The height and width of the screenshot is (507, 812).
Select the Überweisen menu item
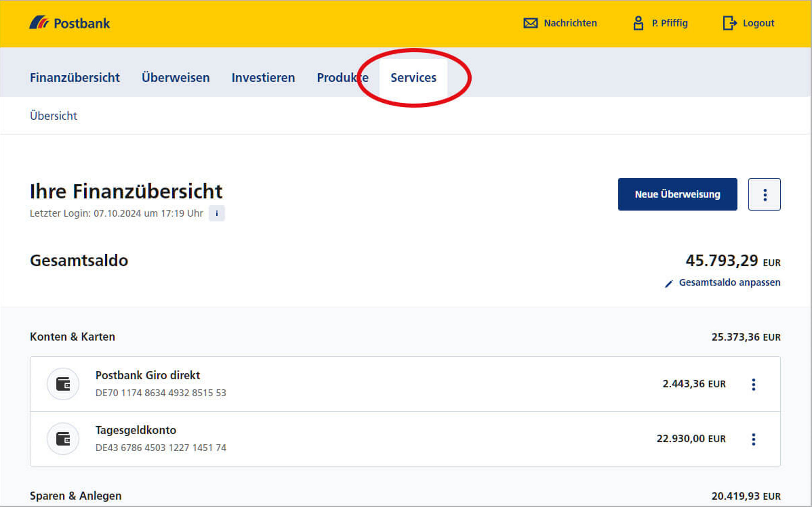176,77
